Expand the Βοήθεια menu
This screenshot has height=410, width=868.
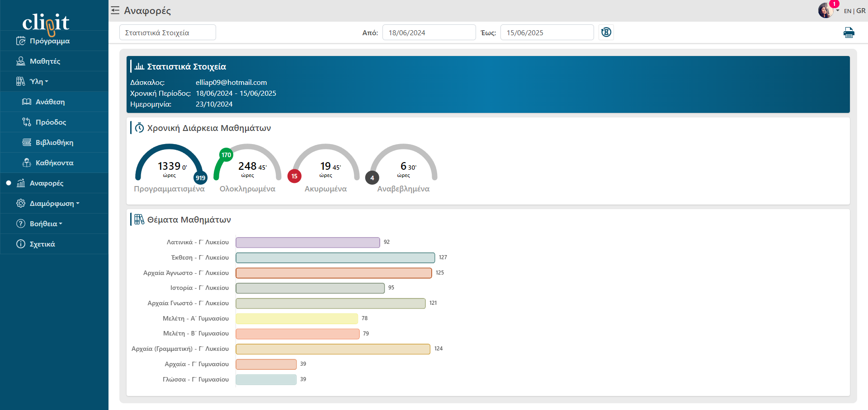point(45,224)
